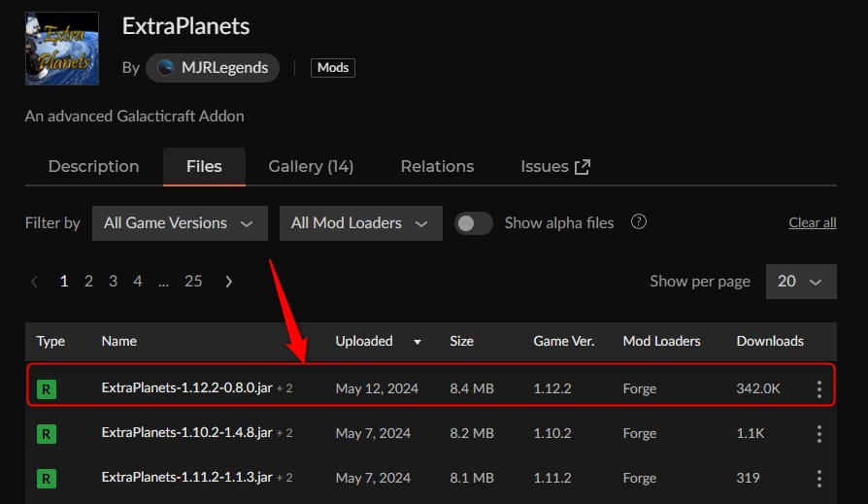
Task: Open the ExtraPlanets-1.12.2-0.8.0.jar file
Action: 187,387
